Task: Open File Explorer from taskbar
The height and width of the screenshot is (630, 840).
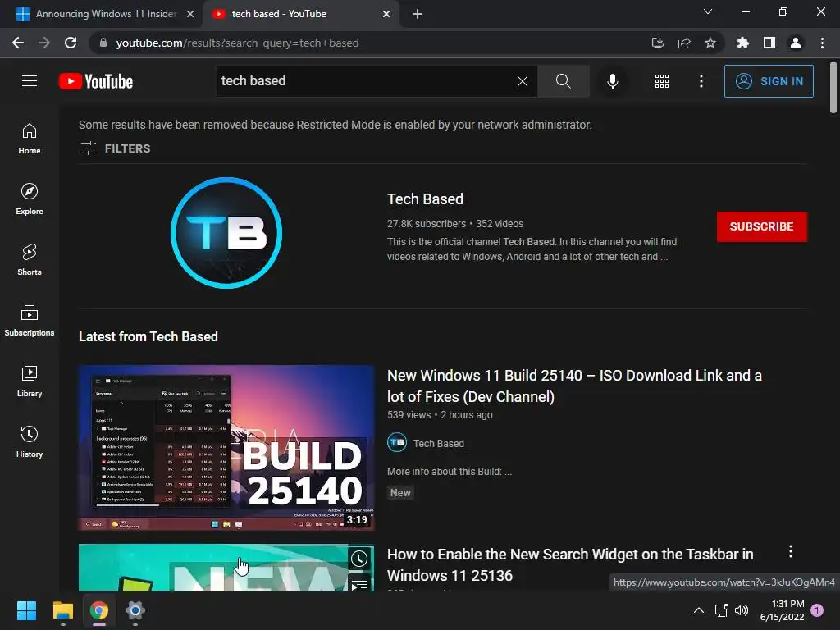Action: (x=62, y=610)
